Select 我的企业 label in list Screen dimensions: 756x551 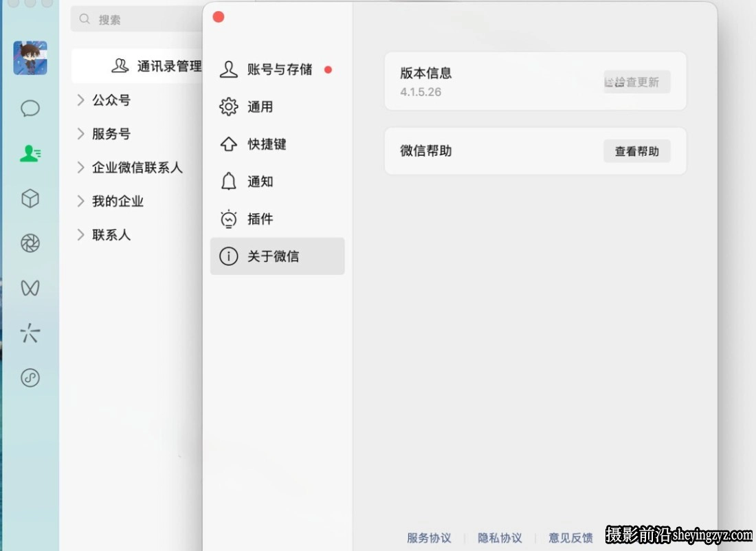coord(118,201)
